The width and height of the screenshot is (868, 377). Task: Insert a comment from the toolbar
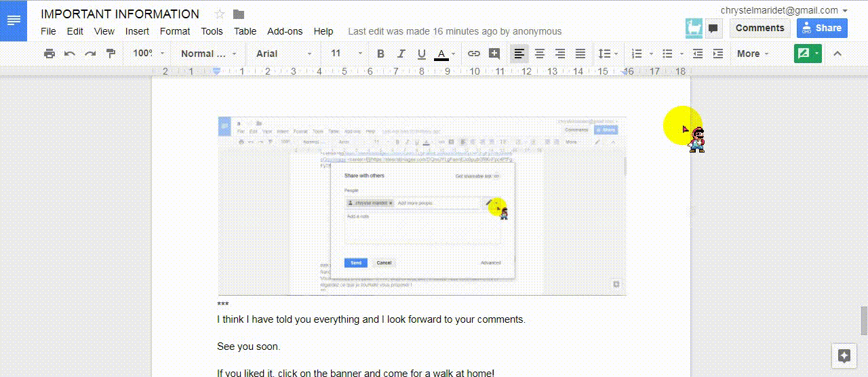click(x=494, y=54)
